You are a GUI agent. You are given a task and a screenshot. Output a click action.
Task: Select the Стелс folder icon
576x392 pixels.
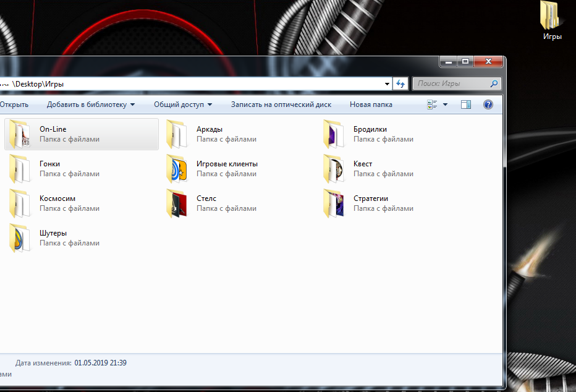click(177, 203)
